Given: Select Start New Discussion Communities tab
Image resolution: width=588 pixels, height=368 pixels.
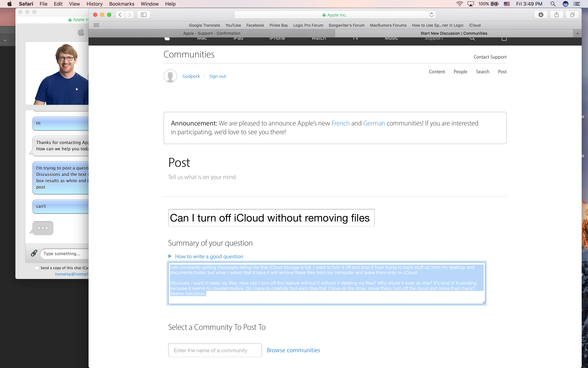Looking at the screenshot, I should click(454, 33).
